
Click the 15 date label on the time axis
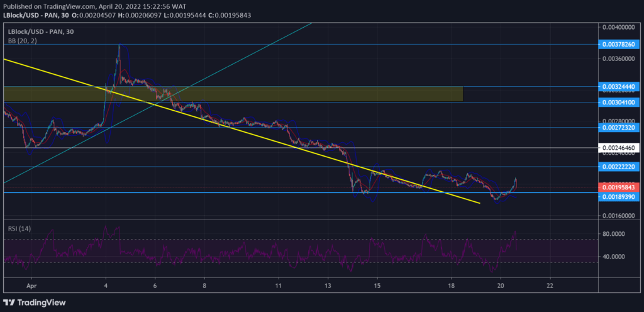377,284
